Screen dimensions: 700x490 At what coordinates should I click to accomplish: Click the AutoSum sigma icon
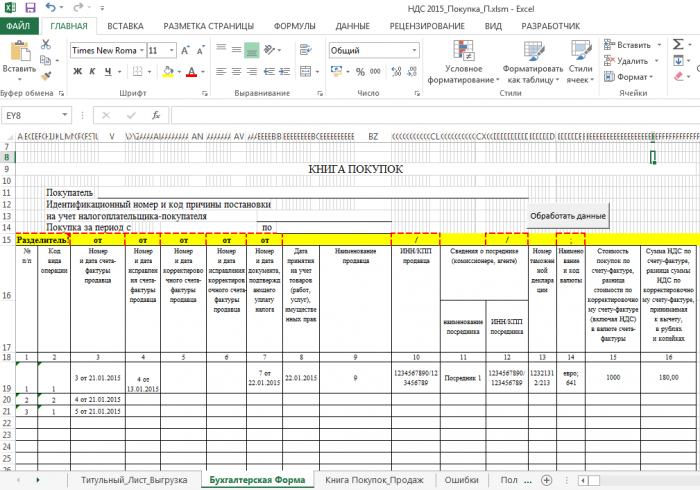click(x=678, y=44)
